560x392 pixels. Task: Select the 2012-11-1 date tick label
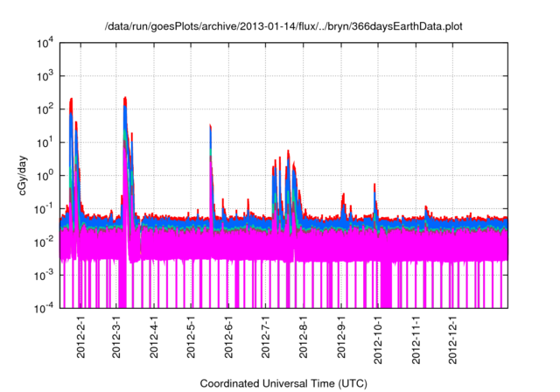(415, 342)
